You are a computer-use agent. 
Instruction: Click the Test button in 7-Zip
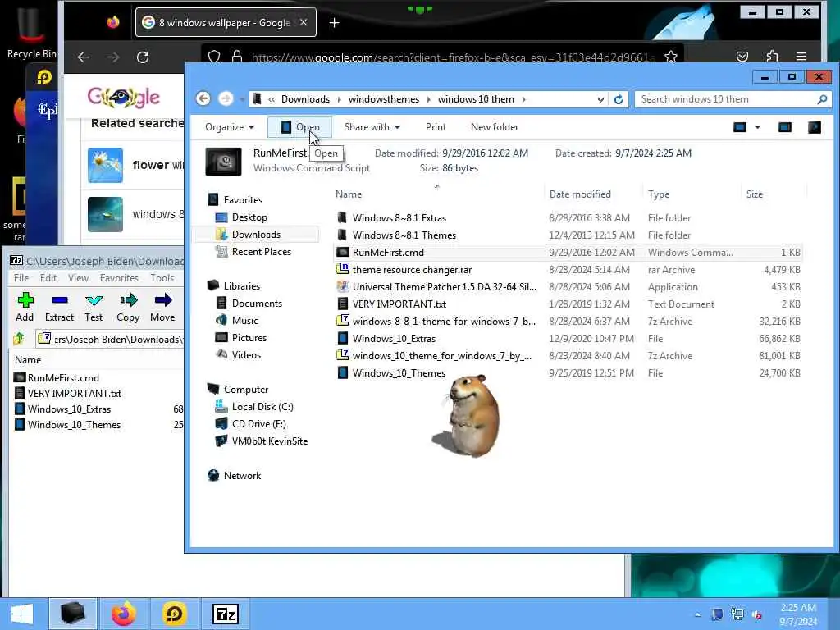tap(94, 308)
